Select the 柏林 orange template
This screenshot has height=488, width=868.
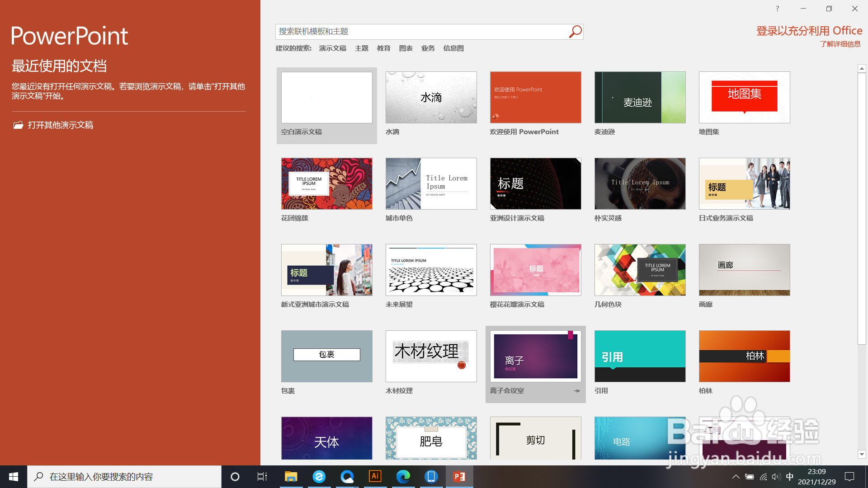[745, 357]
